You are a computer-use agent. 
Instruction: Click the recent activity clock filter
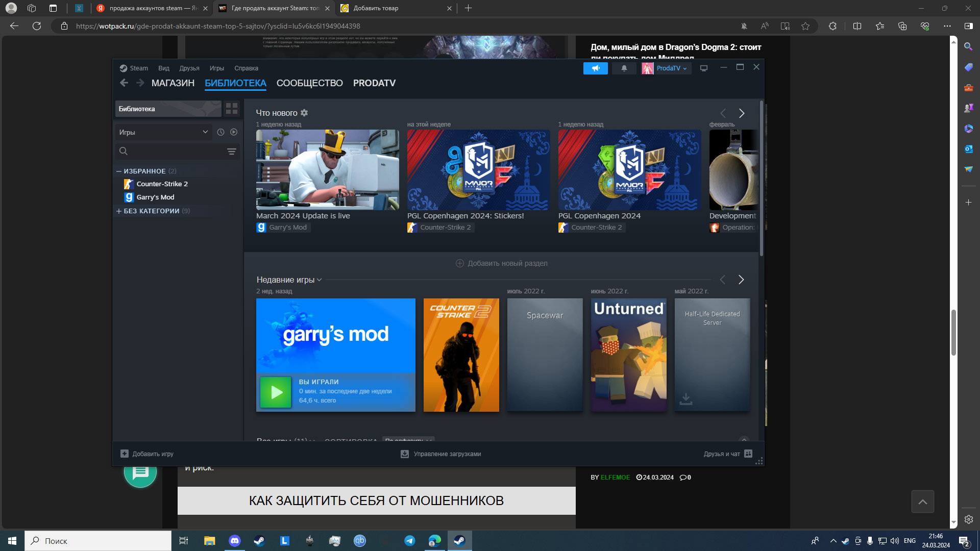tap(220, 132)
